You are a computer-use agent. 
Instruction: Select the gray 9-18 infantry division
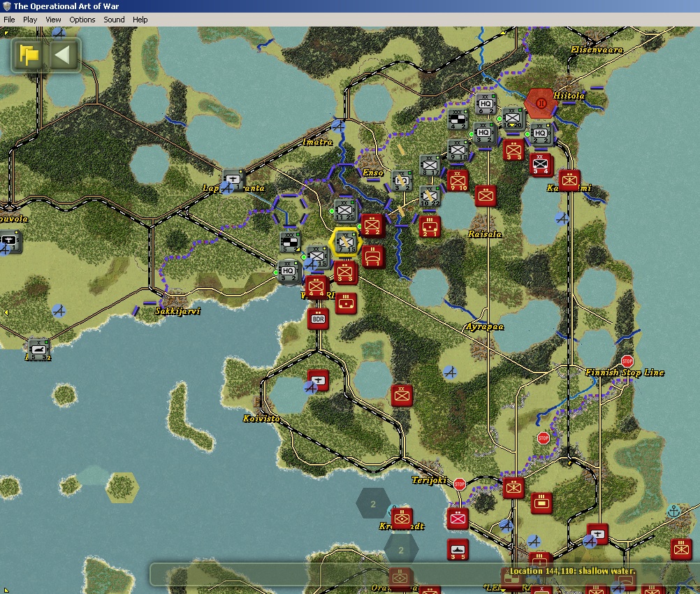click(x=458, y=150)
